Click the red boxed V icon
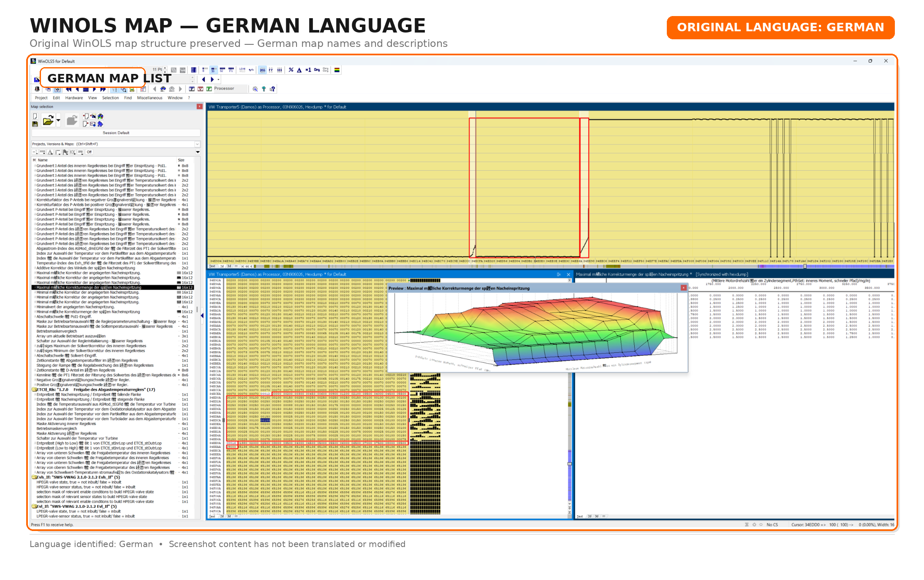Screen dimensions: 924x580 [201, 89]
